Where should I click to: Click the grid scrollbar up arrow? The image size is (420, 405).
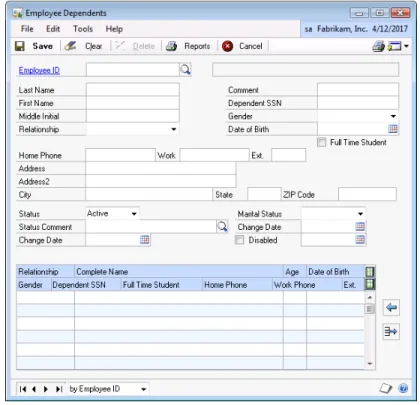coord(370,297)
